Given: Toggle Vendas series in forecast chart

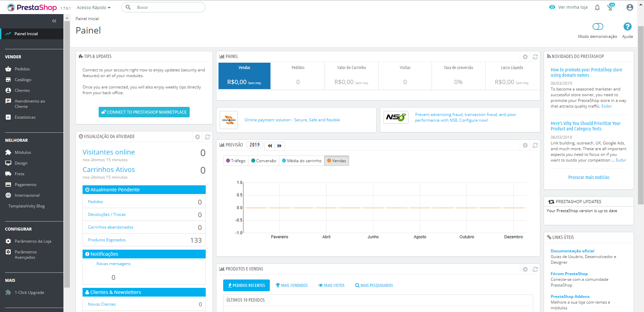Looking at the screenshot, I should point(337,161).
